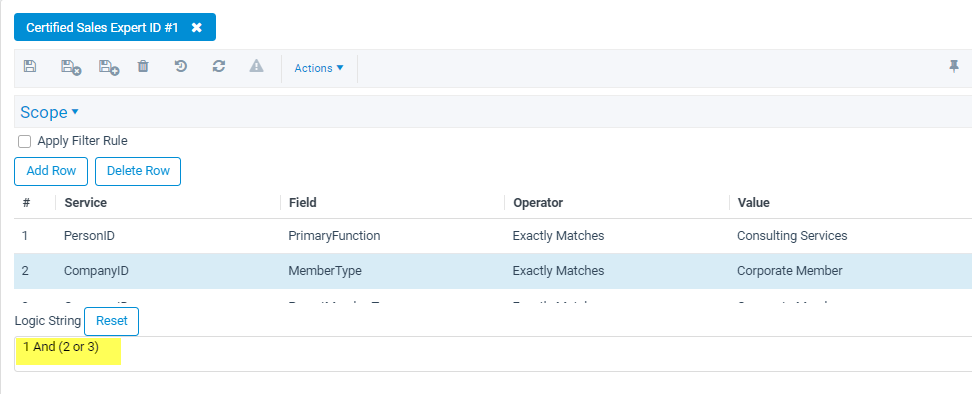
Task: Expand the Scope dropdown
Action: pyautogui.click(x=50, y=112)
